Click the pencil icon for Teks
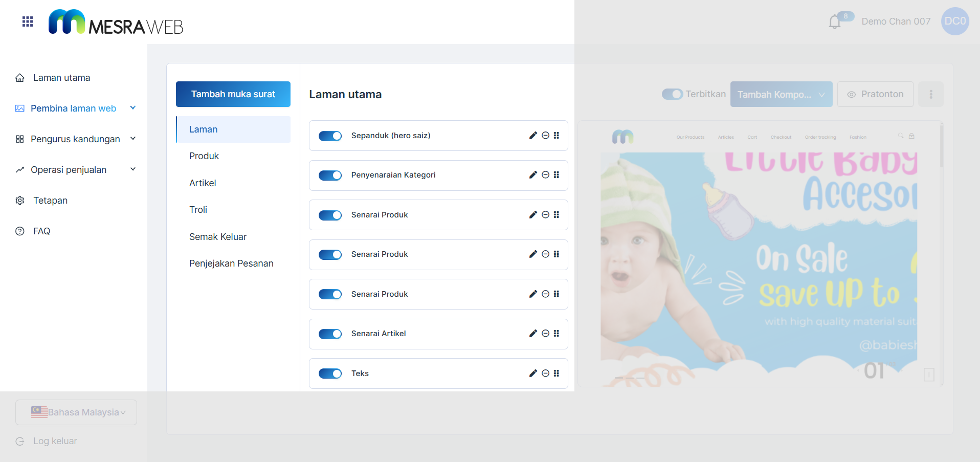The image size is (980, 462). 532,373
